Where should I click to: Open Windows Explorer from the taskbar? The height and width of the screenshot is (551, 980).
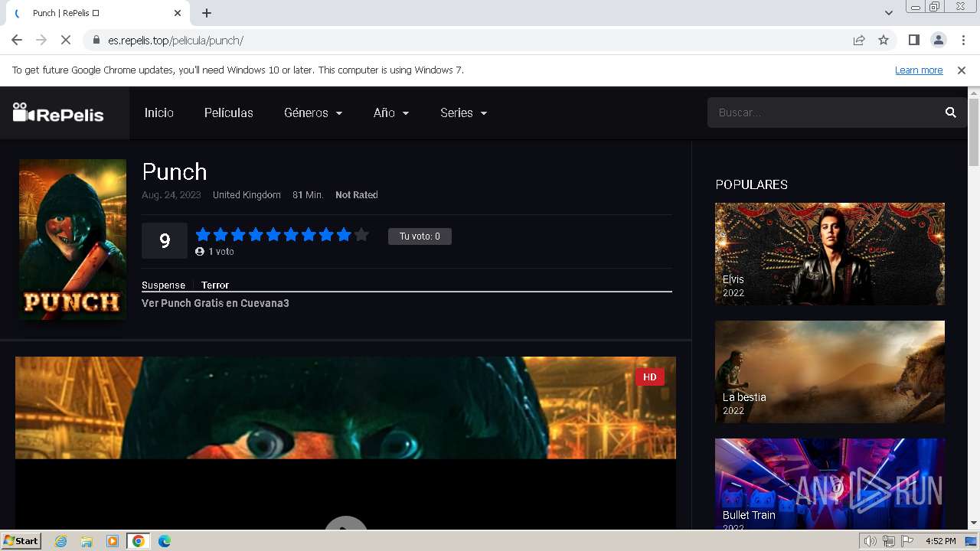click(x=87, y=541)
